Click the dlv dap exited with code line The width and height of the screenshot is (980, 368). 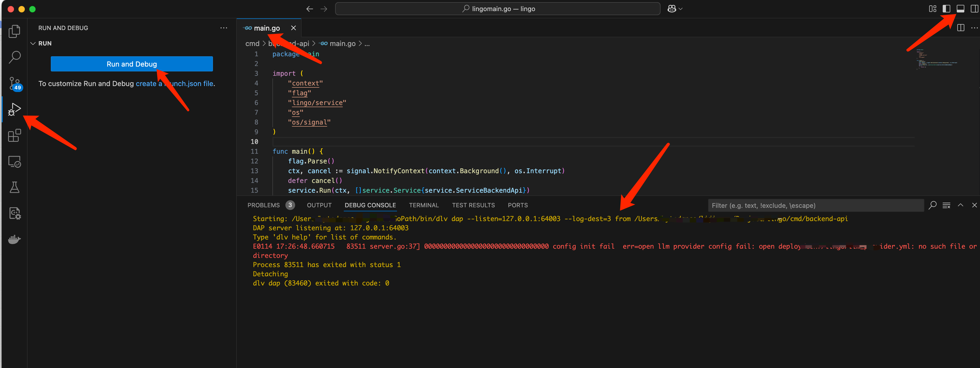pos(321,283)
